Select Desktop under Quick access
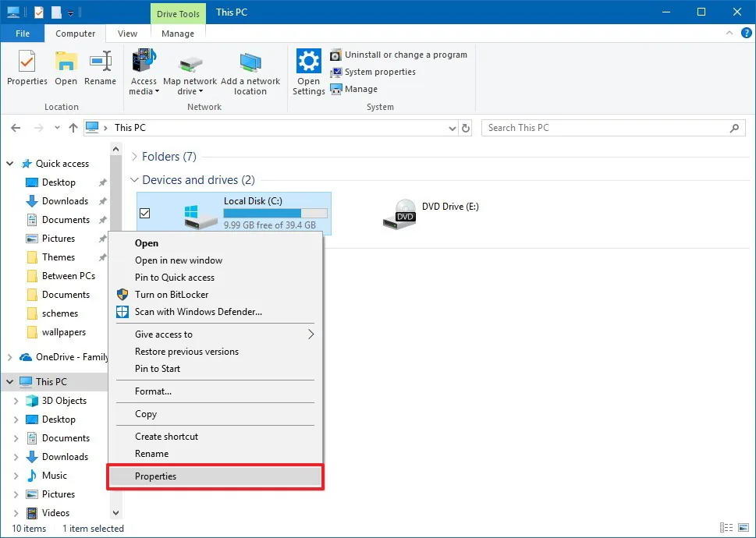 [59, 182]
